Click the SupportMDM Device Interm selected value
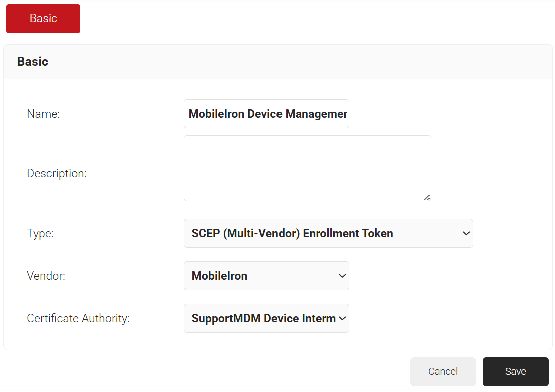This screenshot has height=392, width=555. (x=263, y=318)
